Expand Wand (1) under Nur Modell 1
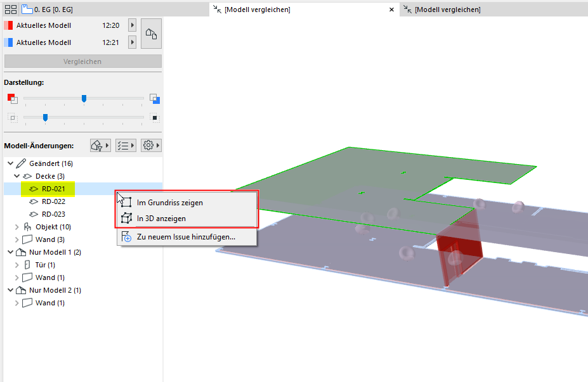588x382 pixels. [x=17, y=277]
